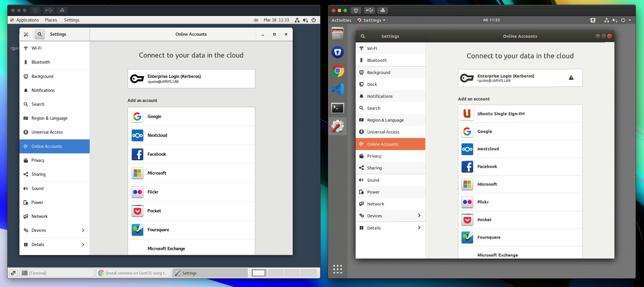Expand Details in Ubuntu Settings sidebar
This screenshot has width=644, height=287.
pos(390,228)
